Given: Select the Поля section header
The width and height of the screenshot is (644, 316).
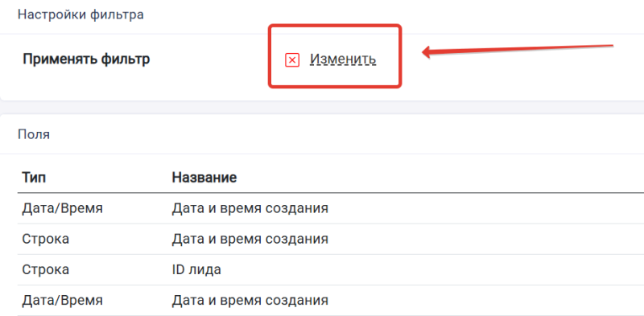Looking at the screenshot, I should [x=34, y=134].
